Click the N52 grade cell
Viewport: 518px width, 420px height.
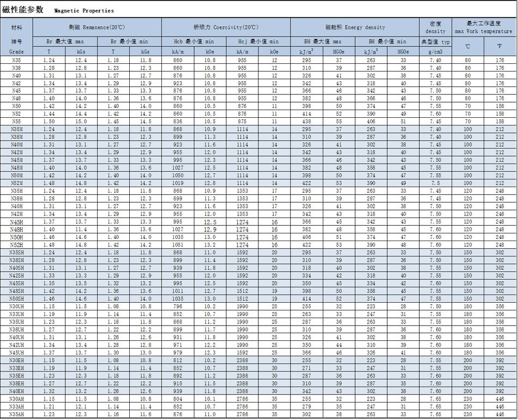coord(16,113)
